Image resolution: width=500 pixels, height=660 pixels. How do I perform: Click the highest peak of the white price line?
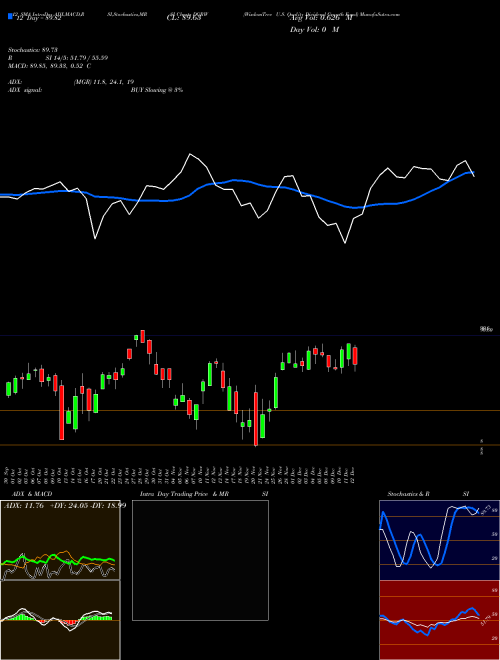point(190,154)
